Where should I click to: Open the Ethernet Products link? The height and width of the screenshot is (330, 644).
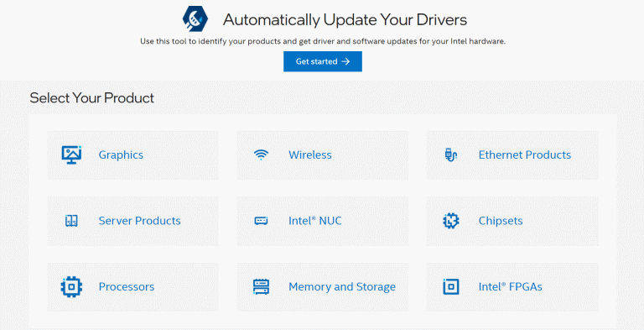point(525,155)
